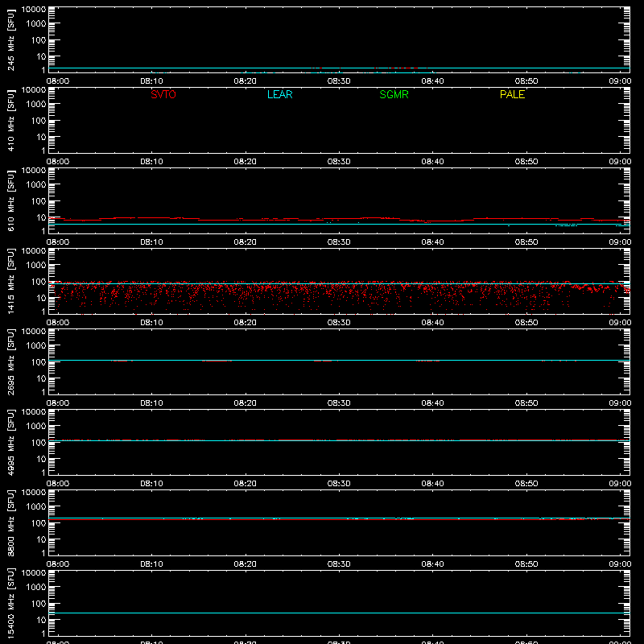644x644 pixels.
Task: Click 09:00 time label below 245 MHz plot
Action: click(620, 81)
